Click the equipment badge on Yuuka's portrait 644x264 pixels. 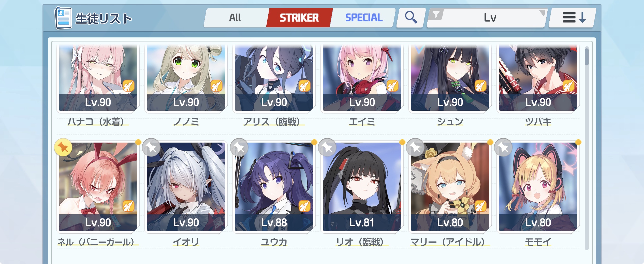(x=304, y=206)
